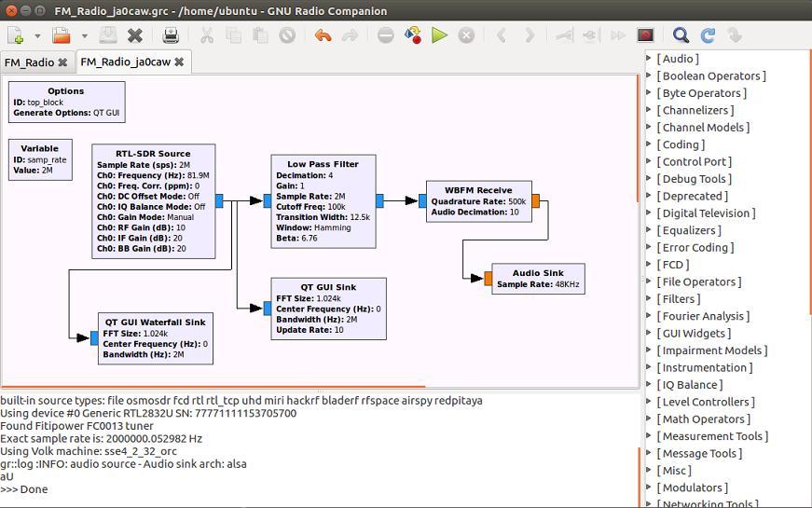Click the Save flow graph toolbar icon
Image resolution: width=812 pixels, height=508 pixels.
tap(108, 35)
